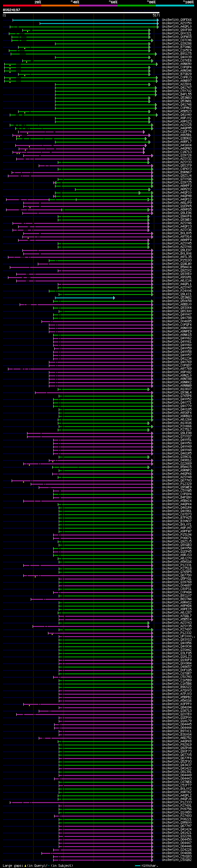The image size is (197, 868).
Task: Click the query name AV624197
Action: tap(11, 10)
